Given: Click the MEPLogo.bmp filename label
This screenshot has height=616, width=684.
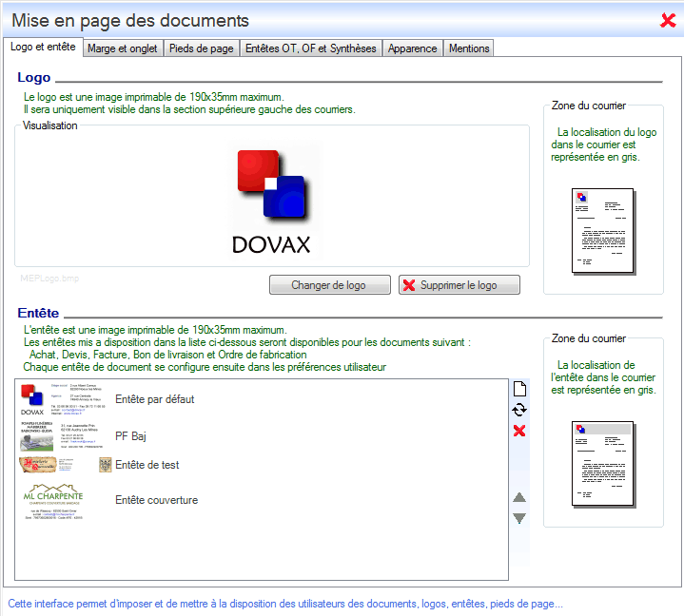Looking at the screenshot, I should click(49, 279).
